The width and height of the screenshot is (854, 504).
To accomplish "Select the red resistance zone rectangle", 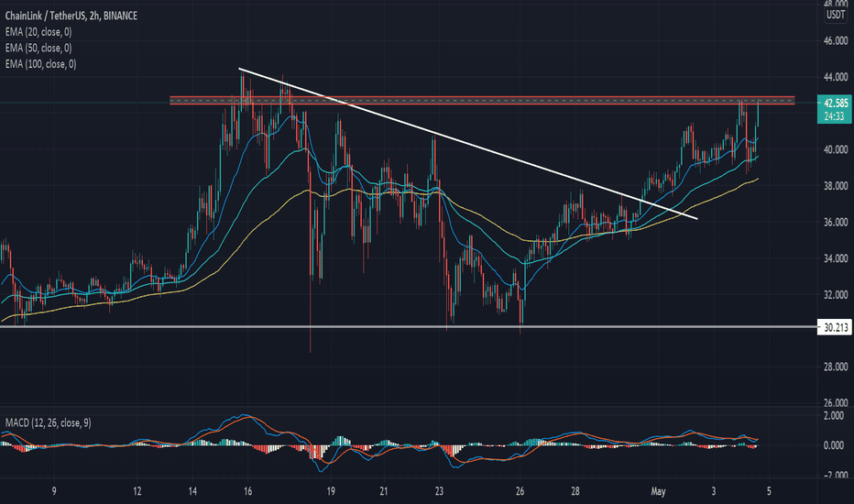I will [x=482, y=100].
